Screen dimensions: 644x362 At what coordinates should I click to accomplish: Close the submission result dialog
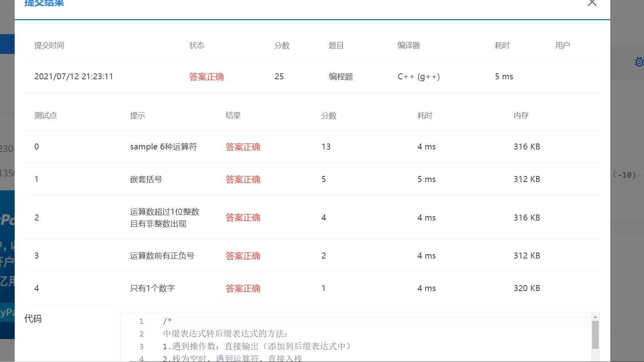[x=592, y=3]
